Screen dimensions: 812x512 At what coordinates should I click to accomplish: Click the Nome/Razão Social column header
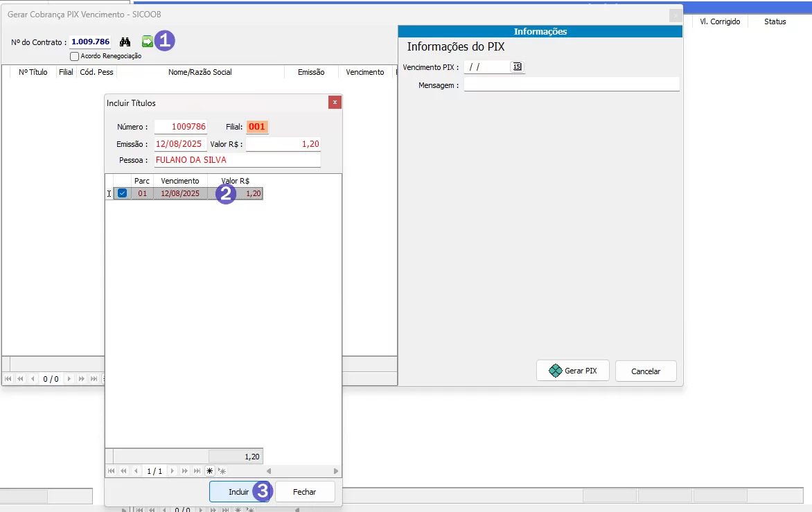coord(200,72)
